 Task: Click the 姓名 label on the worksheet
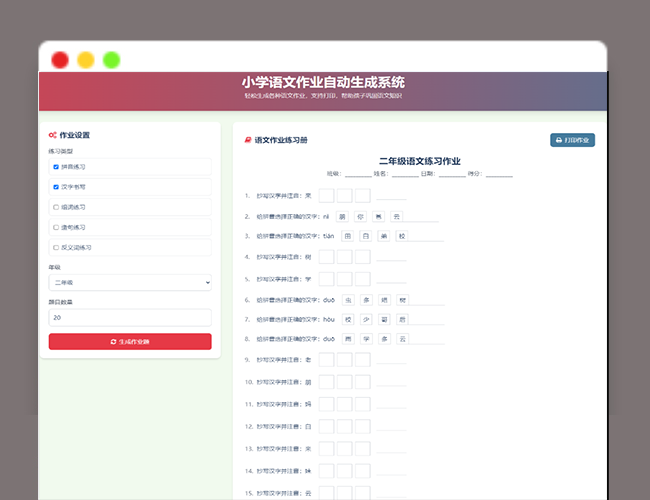point(381,174)
